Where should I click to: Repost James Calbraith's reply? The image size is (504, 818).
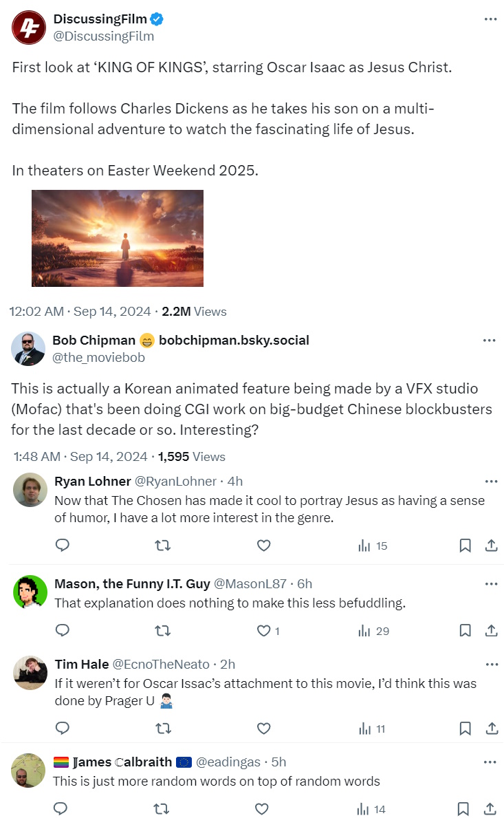coord(162,809)
